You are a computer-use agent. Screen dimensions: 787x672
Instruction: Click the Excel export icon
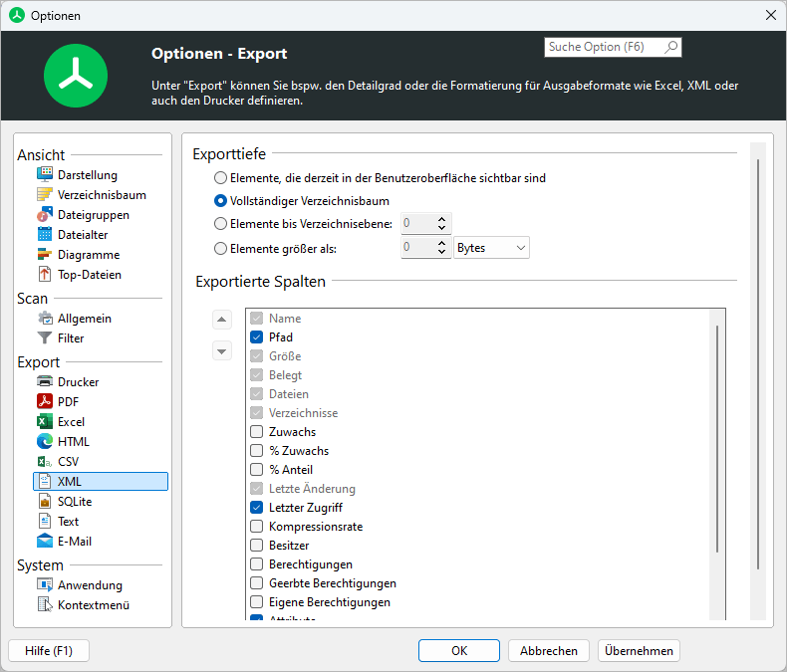[45, 422]
